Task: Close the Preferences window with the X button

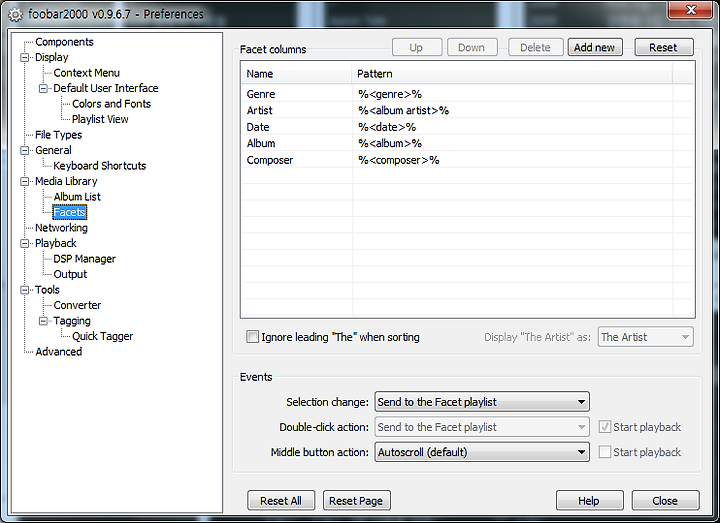Action: (690, 10)
